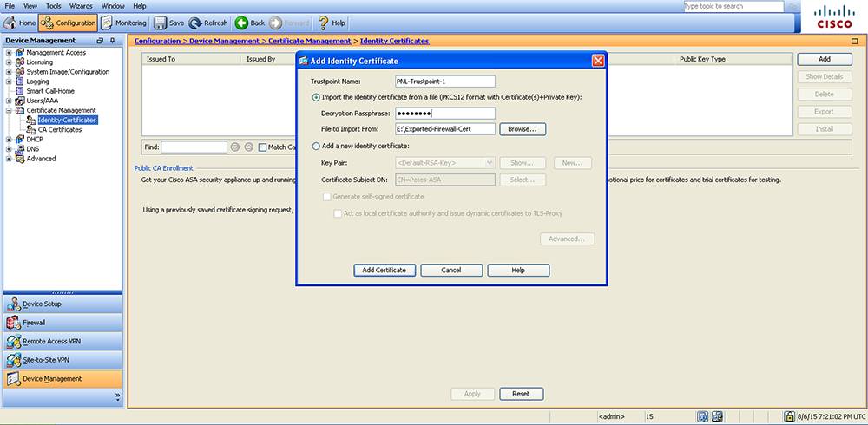Click the Forward toolbar icon

(x=276, y=23)
